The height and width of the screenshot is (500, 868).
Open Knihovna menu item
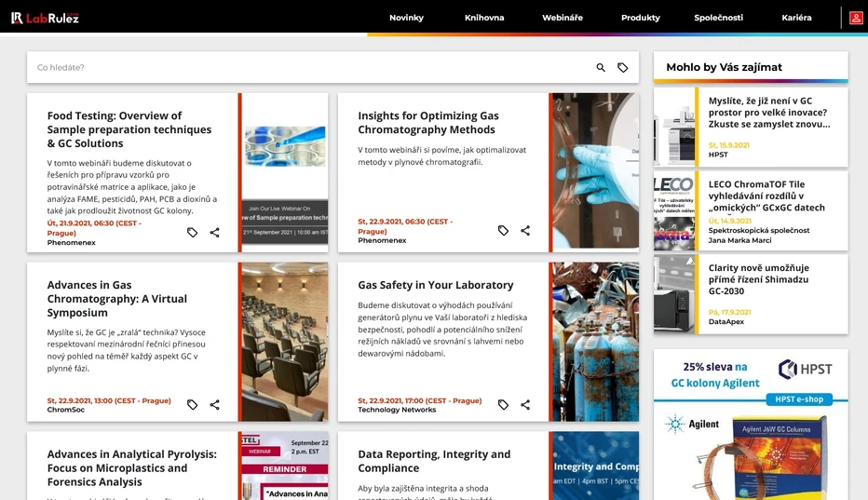[x=484, y=18]
